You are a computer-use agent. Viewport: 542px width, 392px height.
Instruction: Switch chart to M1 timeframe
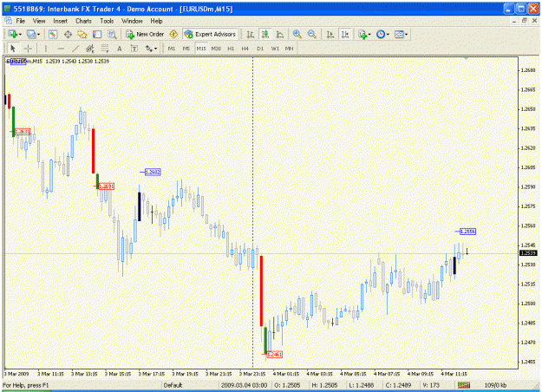[172, 49]
